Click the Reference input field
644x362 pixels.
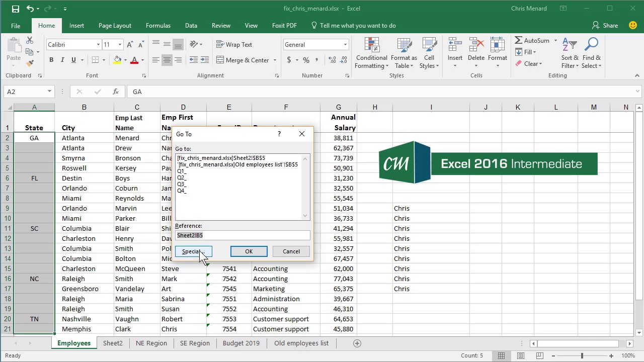[243, 235]
